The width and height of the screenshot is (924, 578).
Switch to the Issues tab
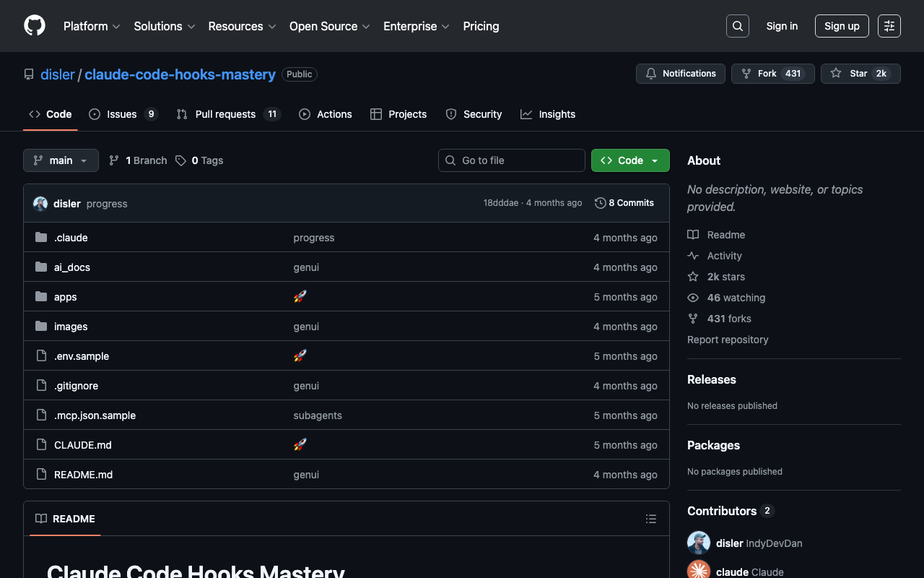(x=122, y=114)
